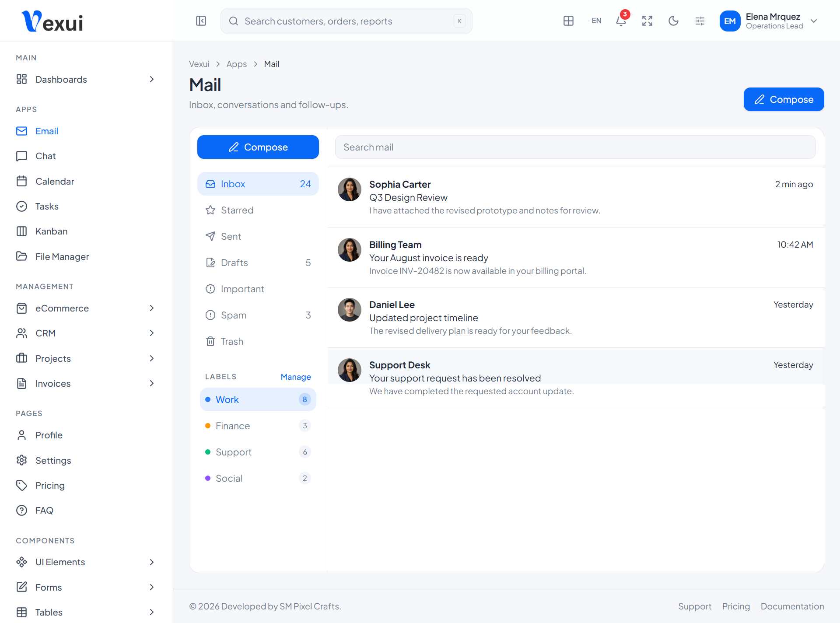Select the blue Work label

tap(258, 399)
